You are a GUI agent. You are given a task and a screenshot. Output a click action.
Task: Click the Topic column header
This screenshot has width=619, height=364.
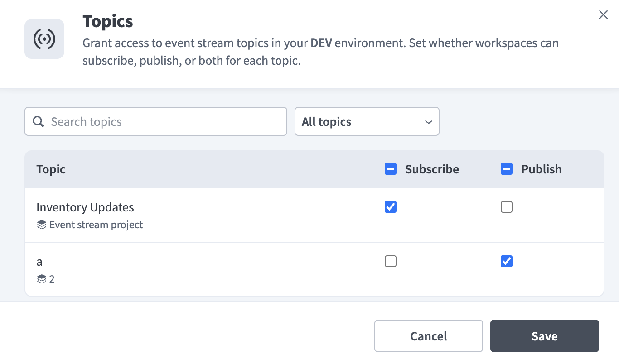[51, 169]
